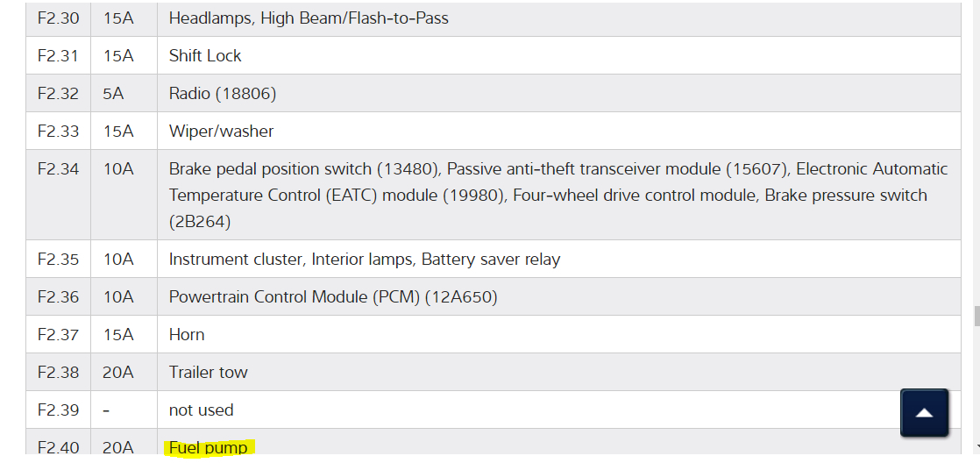The width and height of the screenshot is (980, 463).
Task: Click the Headlamps, High Beam/Flash-to-Pass text
Action: [x=309, y=18]
